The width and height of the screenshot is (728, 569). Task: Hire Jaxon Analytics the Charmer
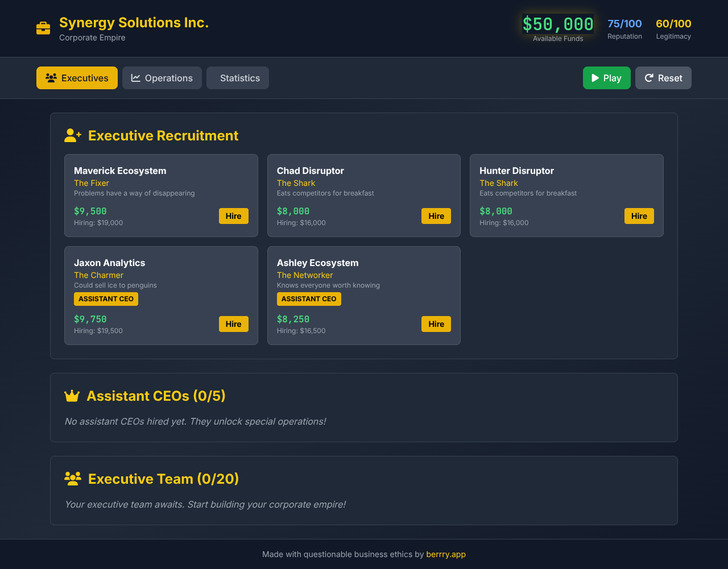tap(233, 324)
